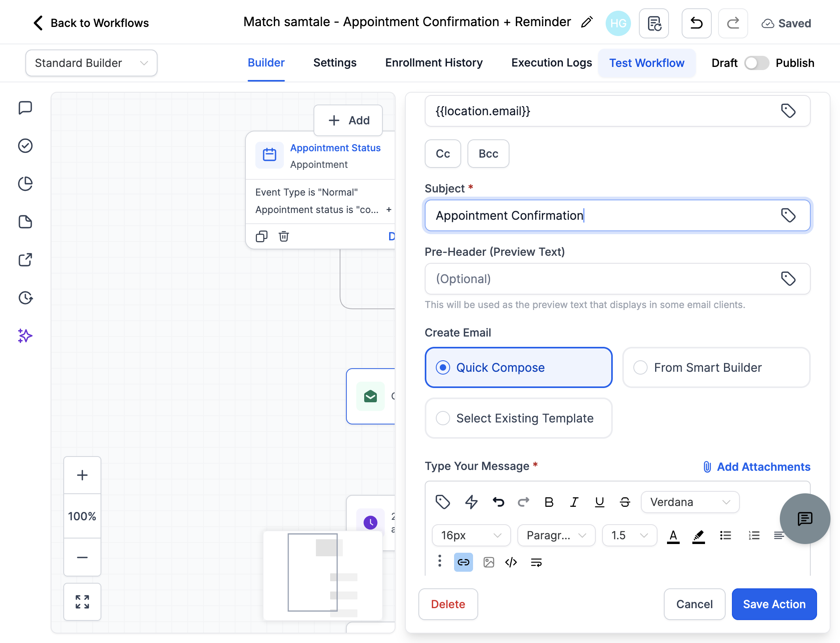This screenshot has height=643, width=840.
Task: Insert custom value tag in Subject field
Action: click(788, 215)
